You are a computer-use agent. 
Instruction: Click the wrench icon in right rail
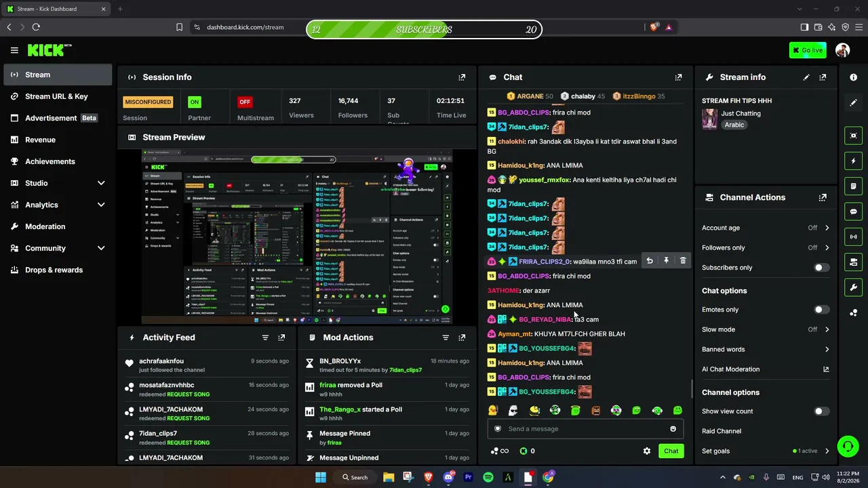pos(854,287)
